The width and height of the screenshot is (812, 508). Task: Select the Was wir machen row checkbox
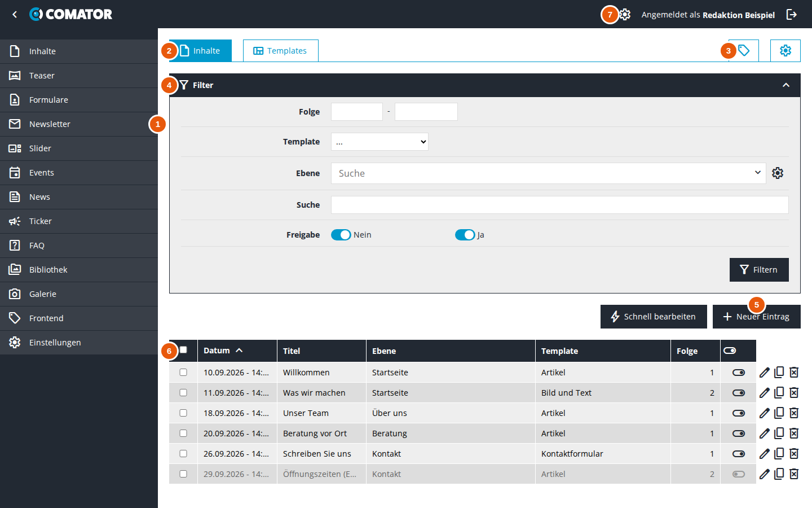(183, 393)
